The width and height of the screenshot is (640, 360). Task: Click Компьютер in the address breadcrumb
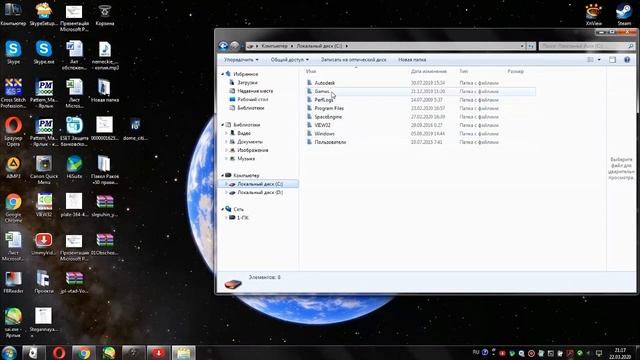point(274,46)
